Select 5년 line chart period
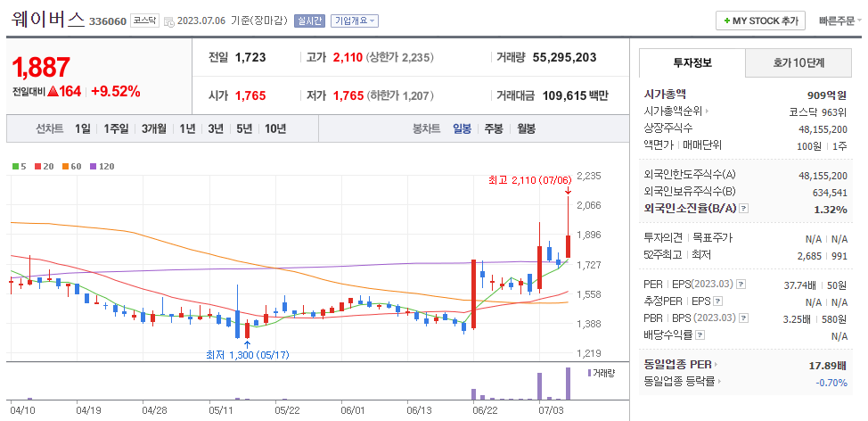Viewport: 868px width, 421px height. [x=244, y=129]
